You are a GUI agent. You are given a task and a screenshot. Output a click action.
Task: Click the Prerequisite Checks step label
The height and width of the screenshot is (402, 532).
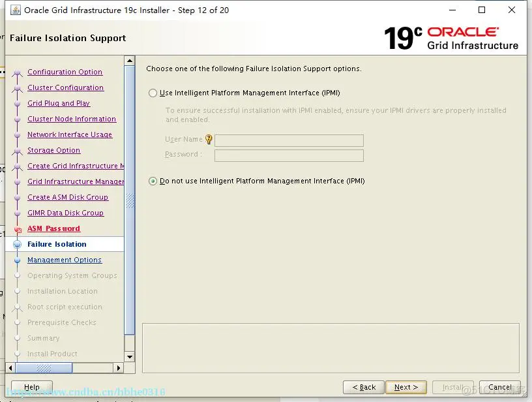(x=62, y=322)
